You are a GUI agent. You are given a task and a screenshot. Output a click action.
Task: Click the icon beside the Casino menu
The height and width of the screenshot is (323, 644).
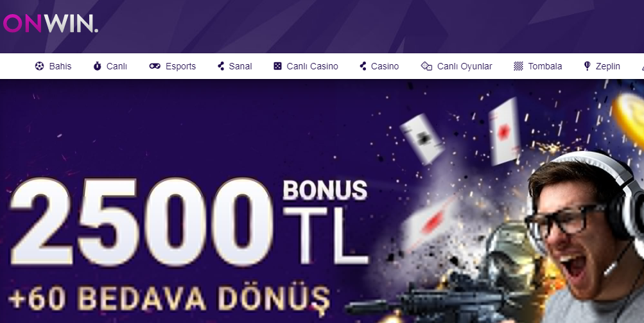click(x=363, y=66)
